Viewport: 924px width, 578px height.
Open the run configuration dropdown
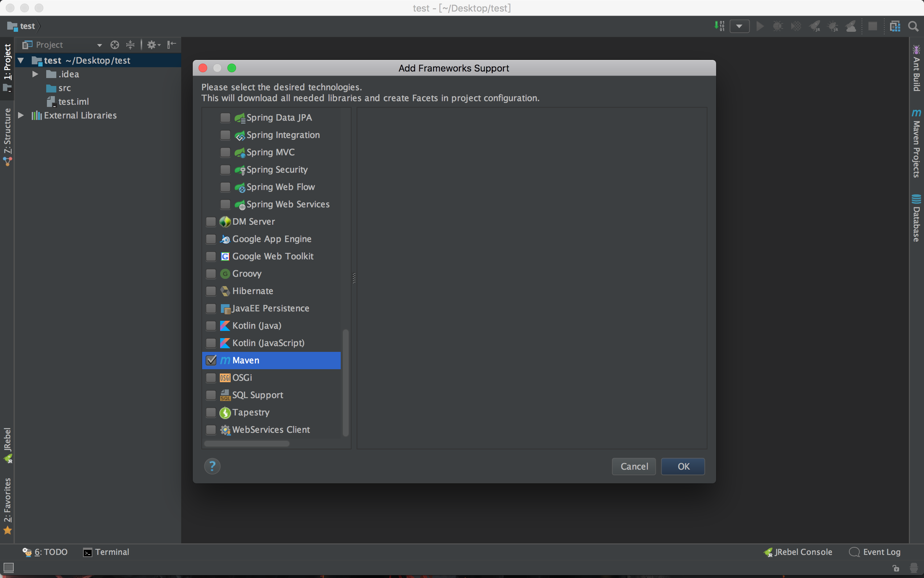coord(740,26)
